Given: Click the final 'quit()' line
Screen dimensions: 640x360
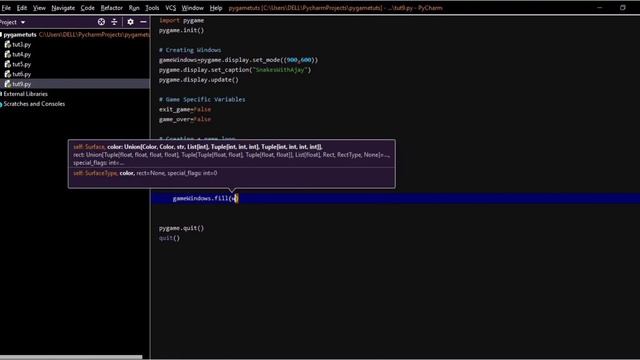Looking at the screenshot, I should pyautogui.click(x=169, y=238).
